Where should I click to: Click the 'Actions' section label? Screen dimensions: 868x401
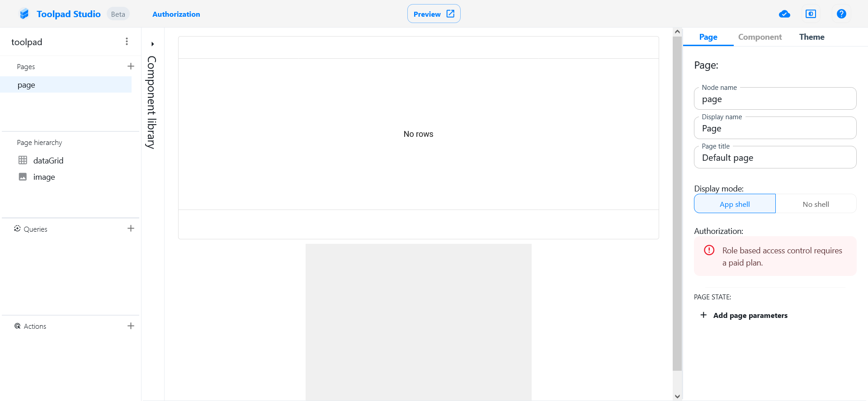tap(35, 326)
